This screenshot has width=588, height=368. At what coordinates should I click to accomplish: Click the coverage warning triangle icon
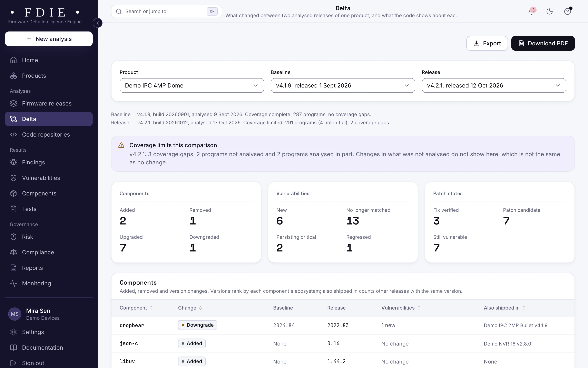point(121,145)
